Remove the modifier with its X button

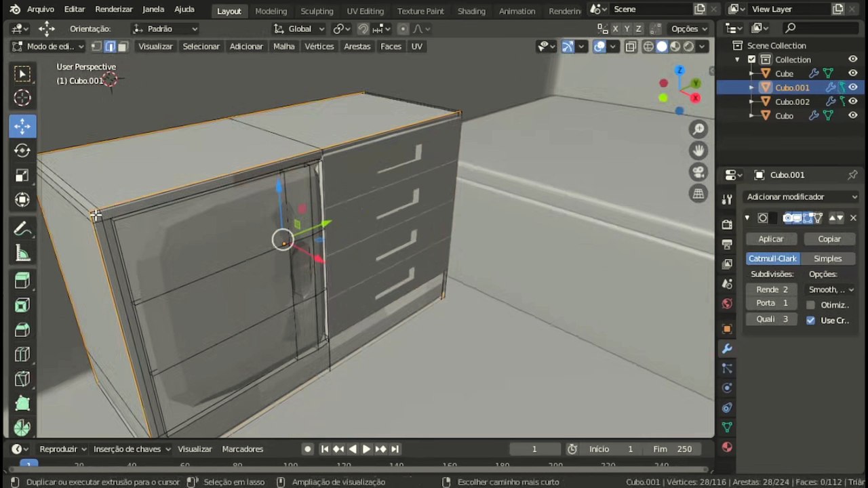coord(853,218)
